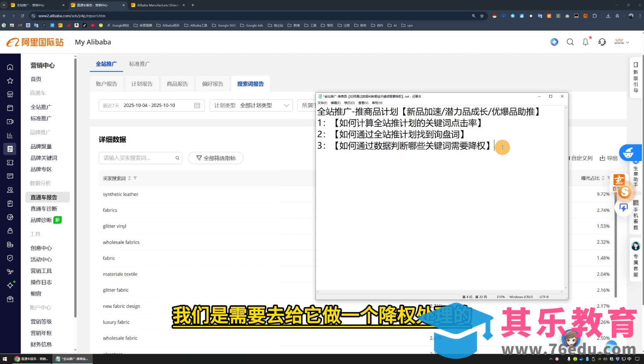Click the star favorites icon in the sidebar
The width and height of the screenshot is (644, 364).
click(x=10, y=80)
